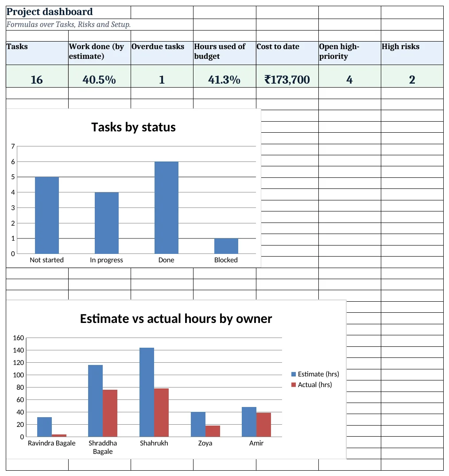Select Shahrukh's red actual bar

click(x=161, y=413)
